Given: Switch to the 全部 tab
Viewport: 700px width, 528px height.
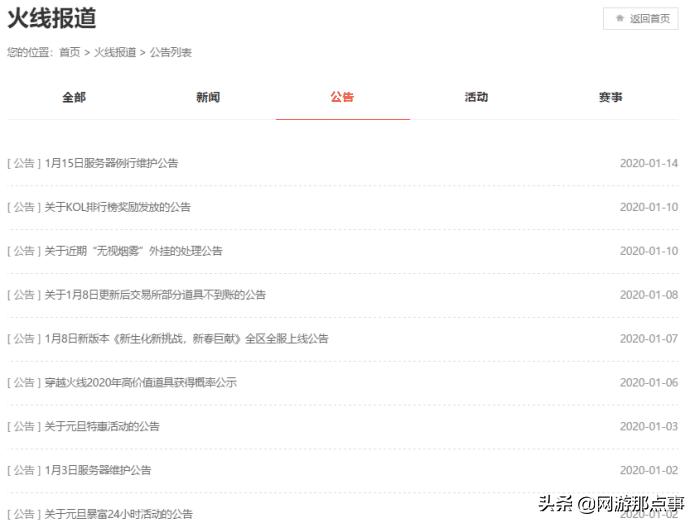Looking at the screenshot, I should click(x=74, y=97).
